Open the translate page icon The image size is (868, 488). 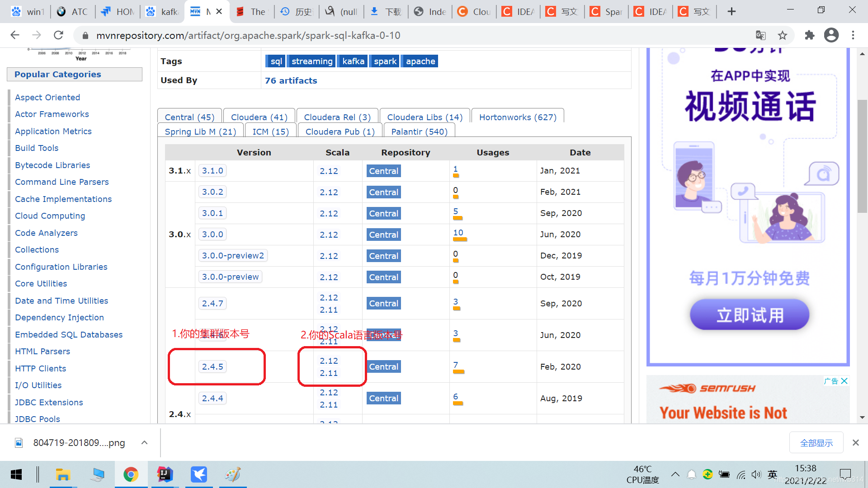tap(761, 35)
